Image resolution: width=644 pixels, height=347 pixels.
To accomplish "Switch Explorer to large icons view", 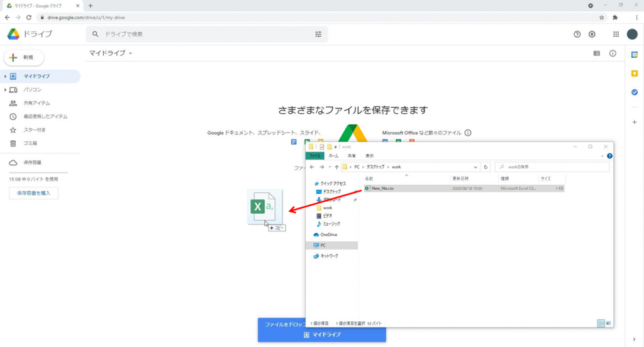I will click(608, 324).
